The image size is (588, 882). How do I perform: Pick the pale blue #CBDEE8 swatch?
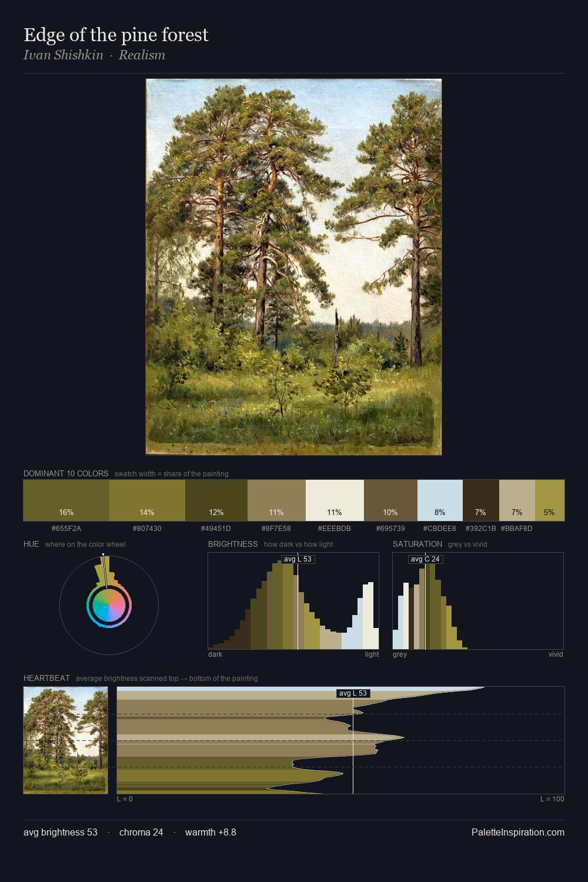click(x=440, y=500)
